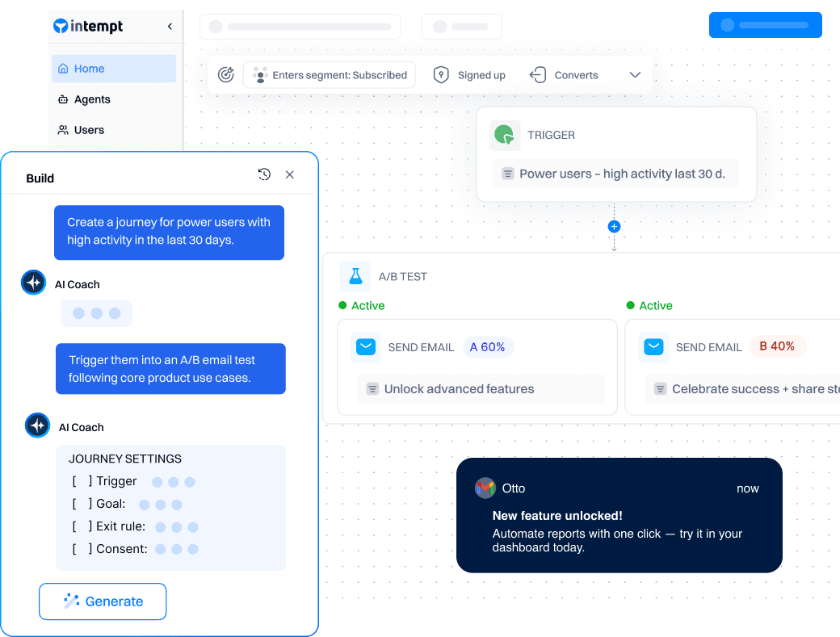
Task: Check the Exit rule setting box
Action: point(82,526)
